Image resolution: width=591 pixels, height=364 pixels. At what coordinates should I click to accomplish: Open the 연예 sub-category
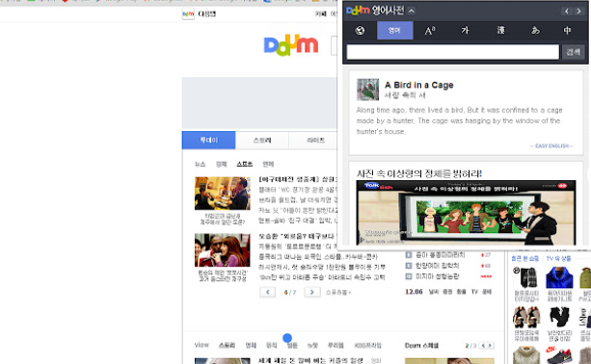(268, 164)
